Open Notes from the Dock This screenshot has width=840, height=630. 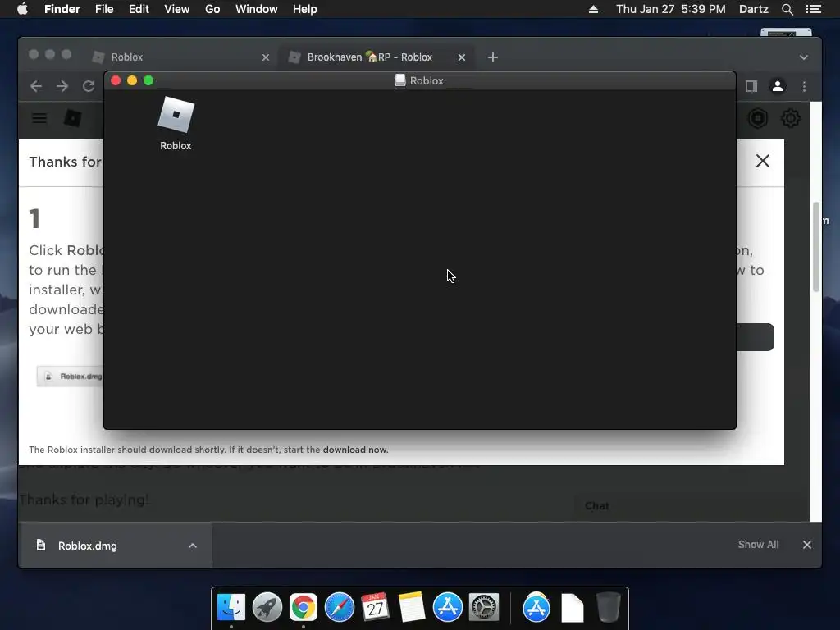tap(412, 608)
